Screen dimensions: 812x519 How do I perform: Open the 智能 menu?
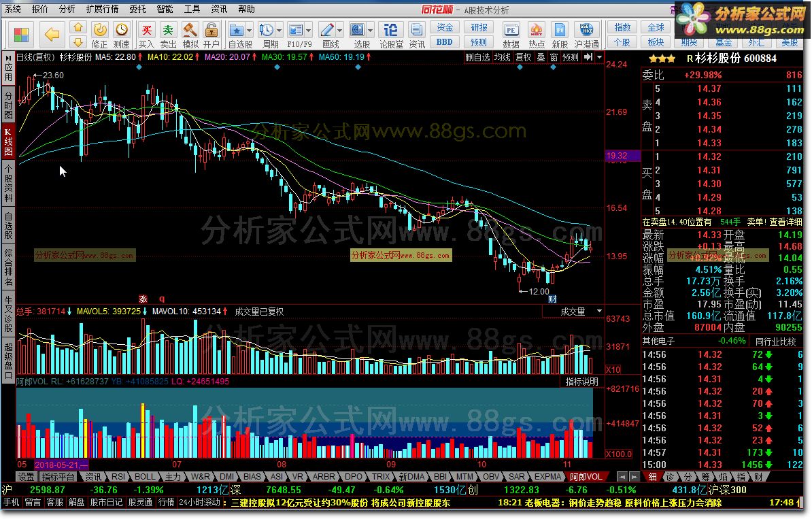(x=165, y=9)
